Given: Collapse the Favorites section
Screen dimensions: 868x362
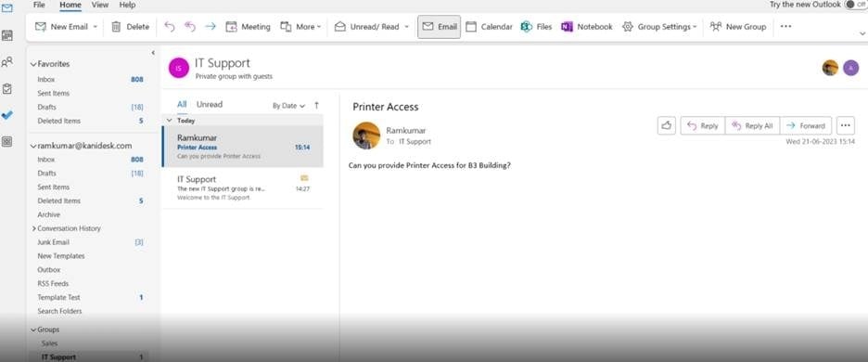Looking at the screenshot, I should tap(33, 64).
